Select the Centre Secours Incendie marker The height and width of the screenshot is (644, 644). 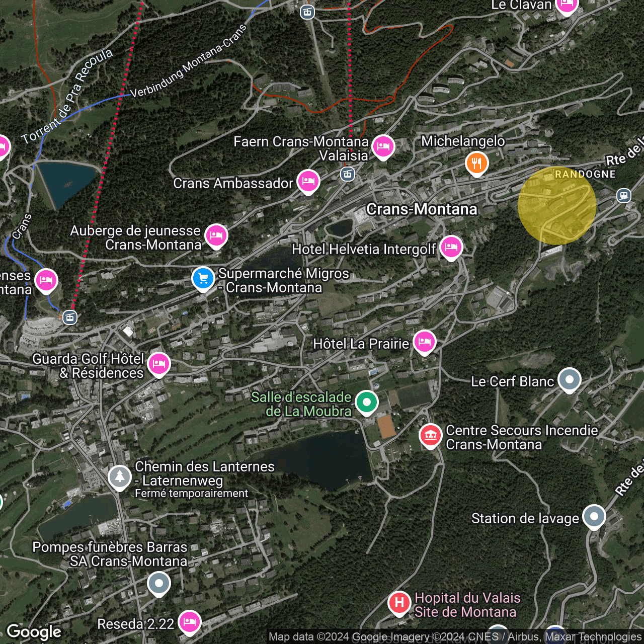click(430, 436)
